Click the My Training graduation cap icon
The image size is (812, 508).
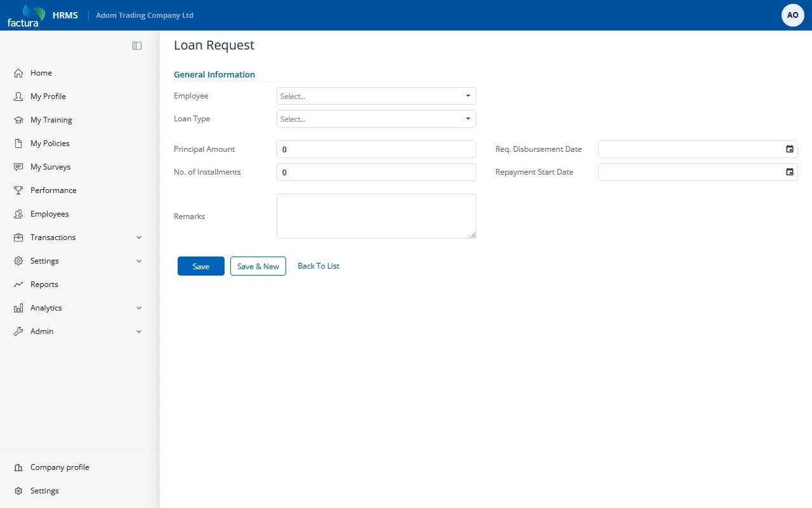(18, 120)
